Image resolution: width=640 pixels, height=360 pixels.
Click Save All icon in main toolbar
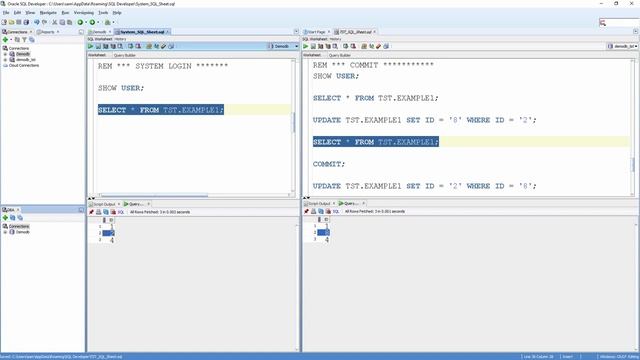(x=26, y=22)
